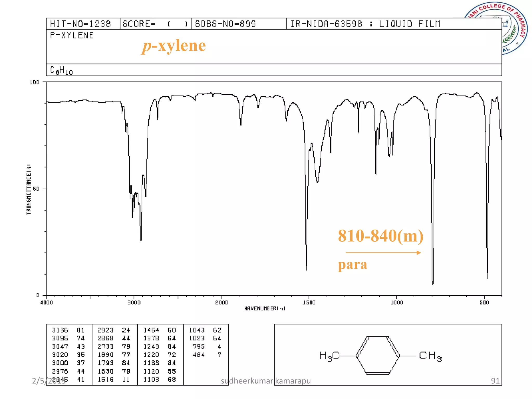Select peak table entry 3020
The width and height of the screenshot is (532, 399).
pyautogui.click(x=69, y=355)
